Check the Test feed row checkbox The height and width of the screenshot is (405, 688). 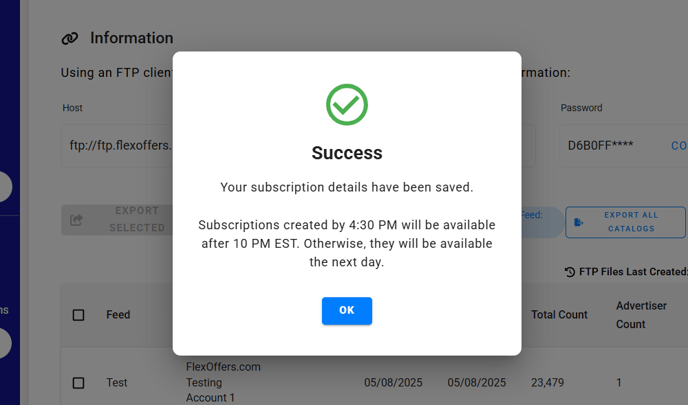pos(79,383)
